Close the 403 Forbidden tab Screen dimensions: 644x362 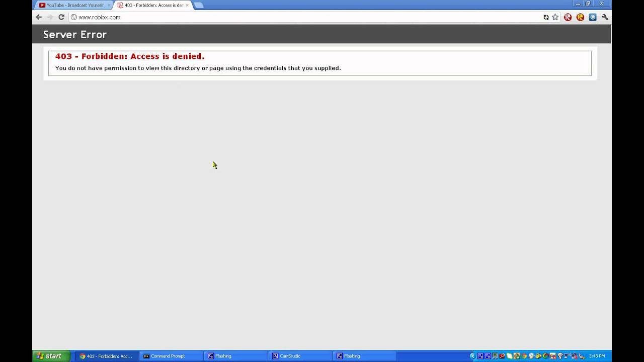[x=187, y=5]
